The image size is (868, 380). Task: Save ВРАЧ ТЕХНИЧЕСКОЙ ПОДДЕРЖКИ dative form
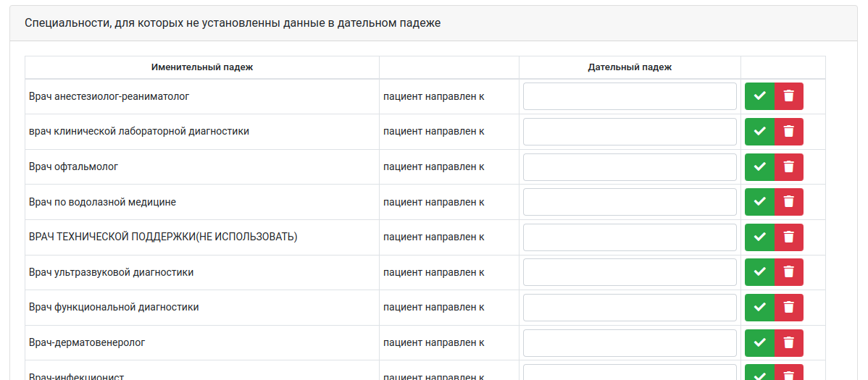tap(759, 237)
